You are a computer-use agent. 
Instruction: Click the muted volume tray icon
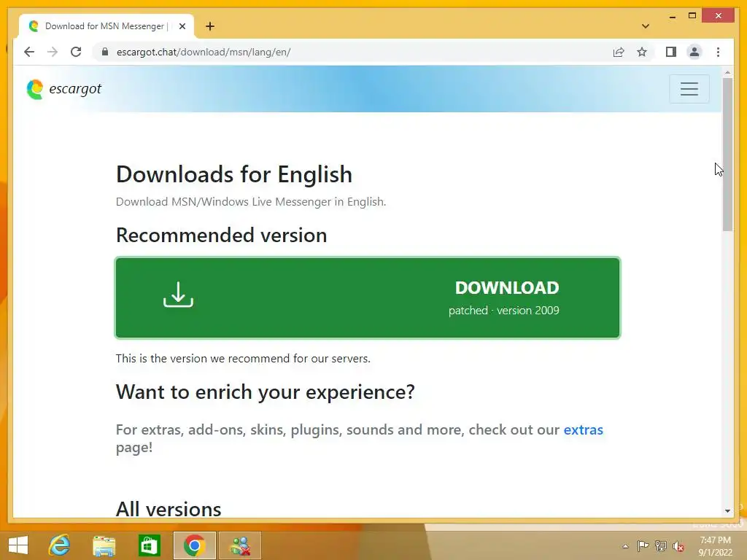(678, 546)
